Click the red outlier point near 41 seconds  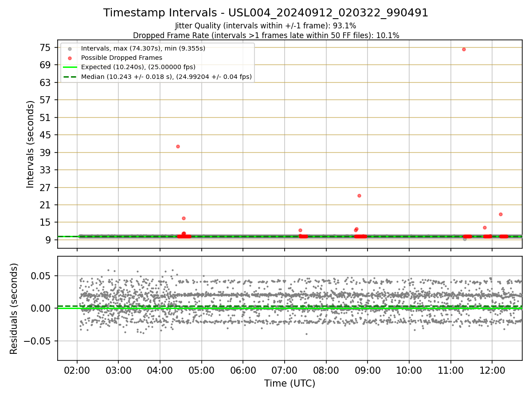tap(178, 146)
